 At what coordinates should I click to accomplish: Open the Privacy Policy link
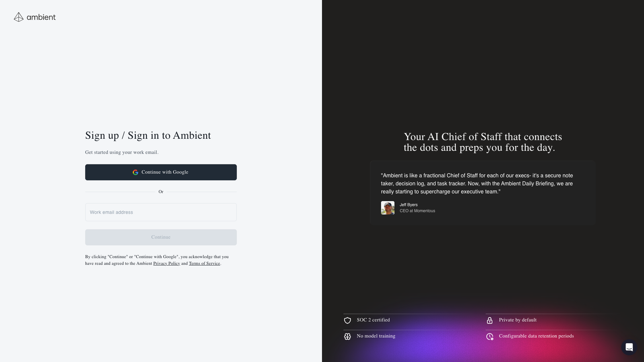(x=166, y=263)
